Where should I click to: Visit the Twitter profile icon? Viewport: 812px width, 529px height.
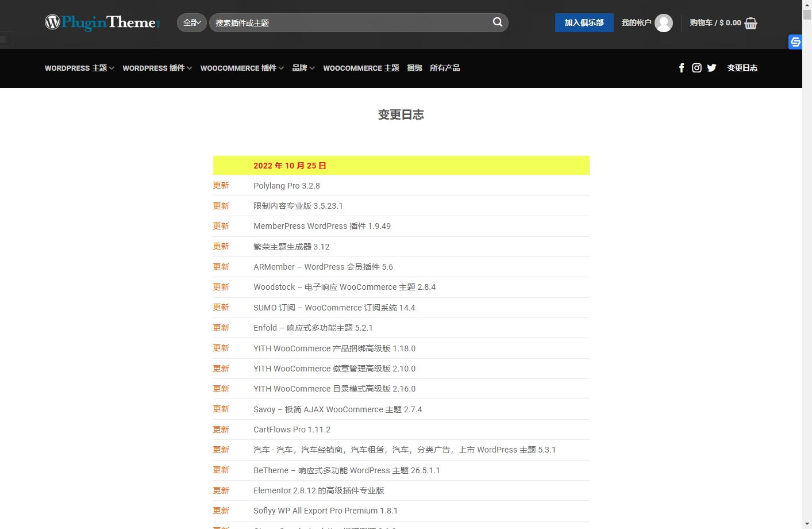pos(711,68)
